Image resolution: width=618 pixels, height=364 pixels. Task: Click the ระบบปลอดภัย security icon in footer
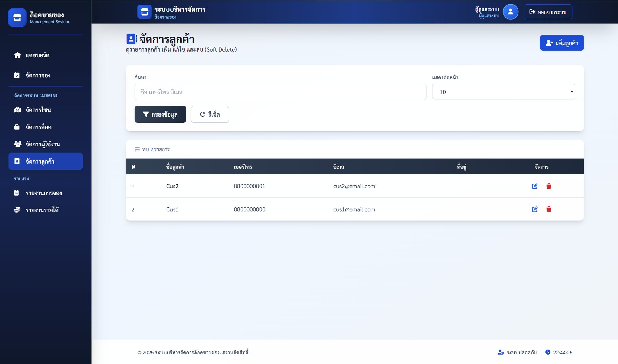point(501,352)
